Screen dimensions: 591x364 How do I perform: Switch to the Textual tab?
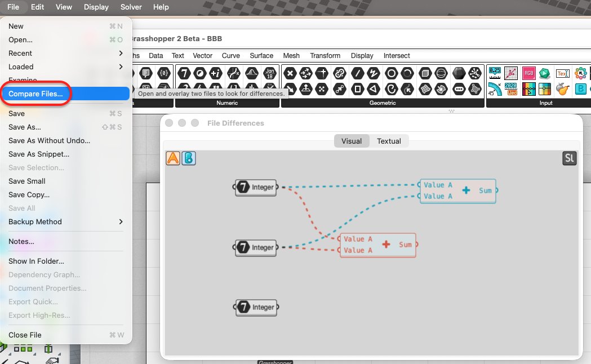pyautogui.click(x=389, y=141)
